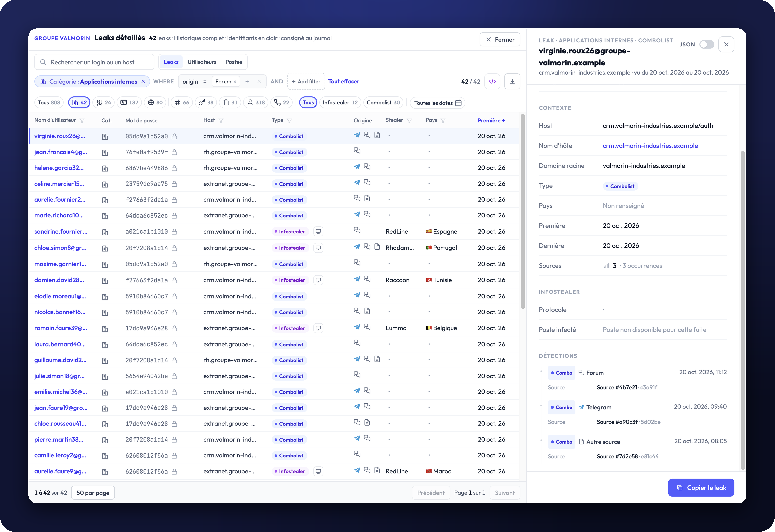Click Copier le leak button

pos(701,488)
